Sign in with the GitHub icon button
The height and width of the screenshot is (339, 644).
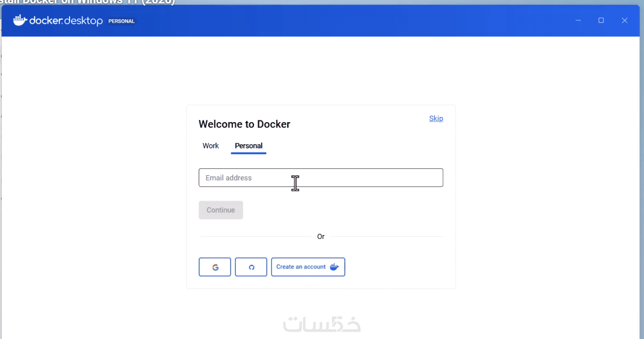tap(251, 267)
